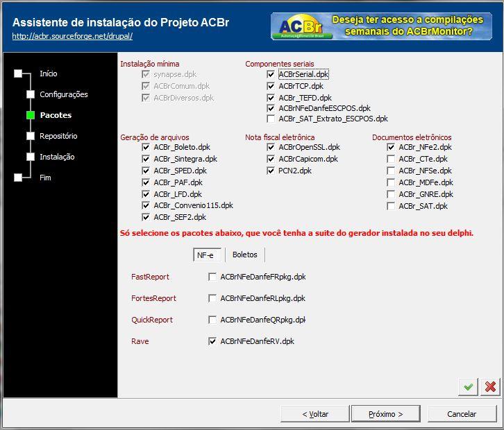Click the Rave label

point(140,341)
